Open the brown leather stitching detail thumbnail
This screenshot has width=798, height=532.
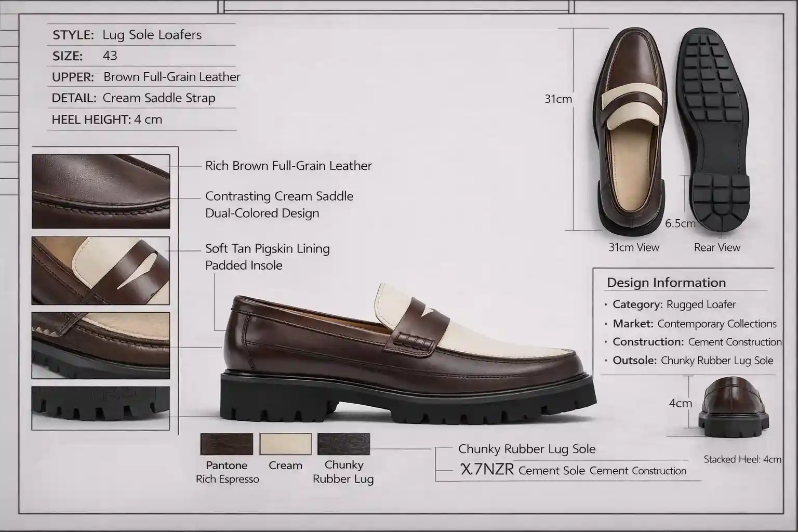101,191
